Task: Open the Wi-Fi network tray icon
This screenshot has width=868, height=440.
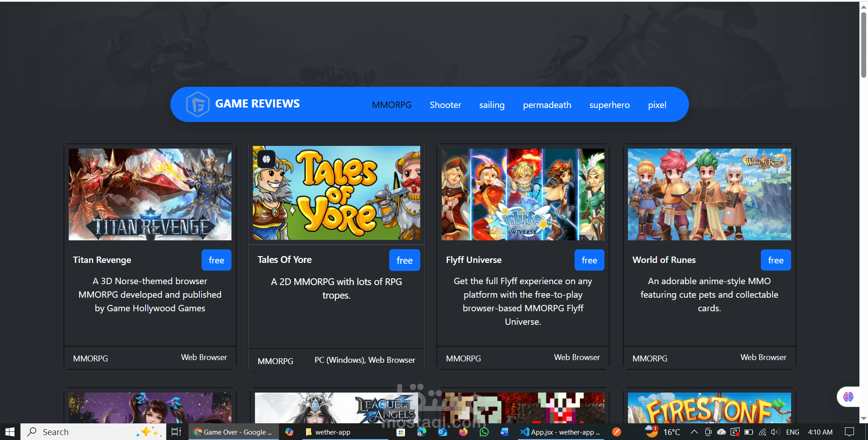Action: coord(762,432)
